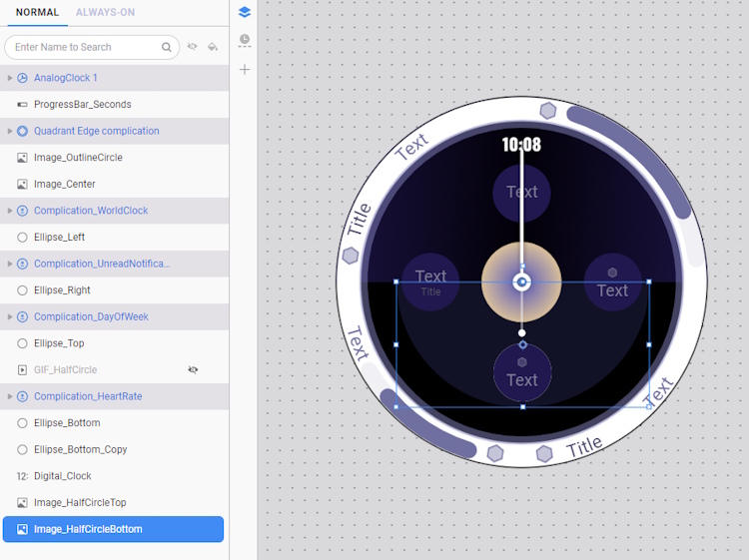The width and height of the screenshot is (749, 560).
Task: Click the 10:08 digital clock on canvas
Action: click(521, 145)
